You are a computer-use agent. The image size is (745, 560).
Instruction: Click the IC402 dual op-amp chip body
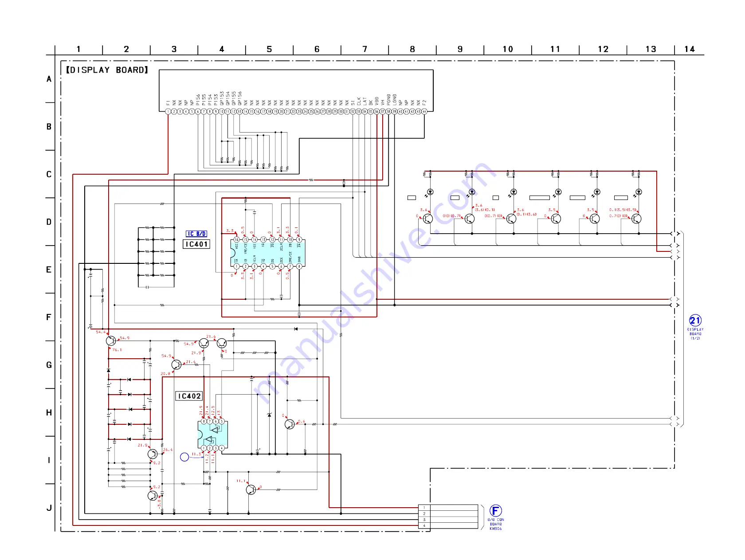[212, 435]
